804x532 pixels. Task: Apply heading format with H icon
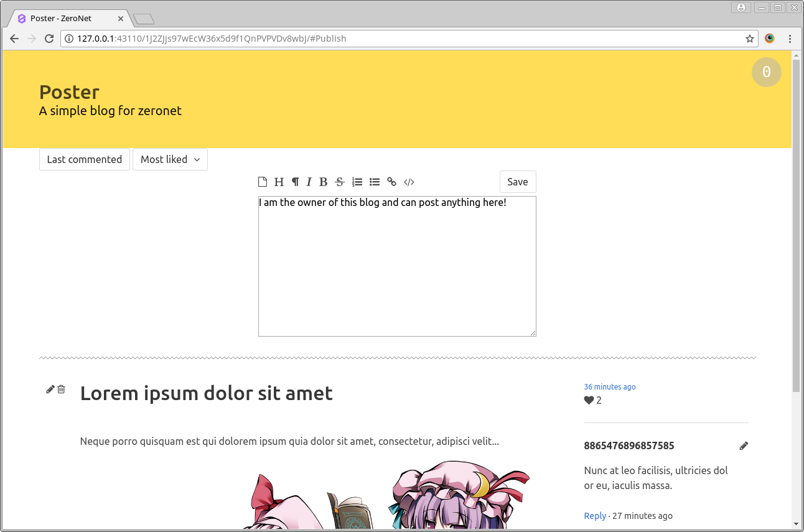click(x=279, y=182)
